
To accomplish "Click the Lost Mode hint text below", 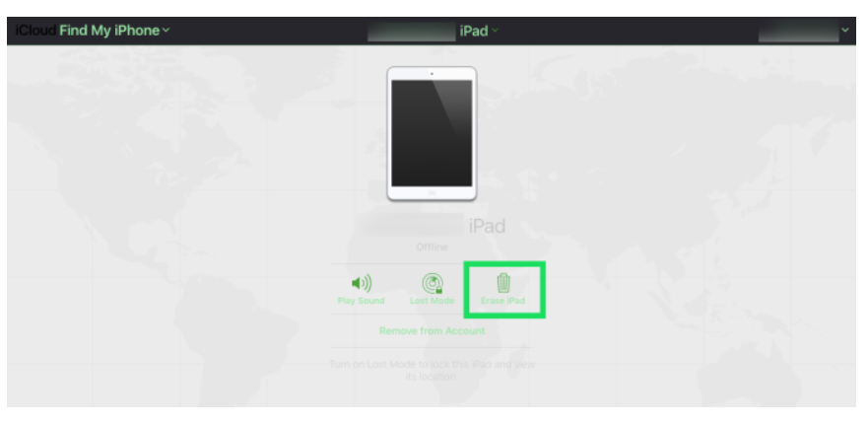I will [432, 370].
